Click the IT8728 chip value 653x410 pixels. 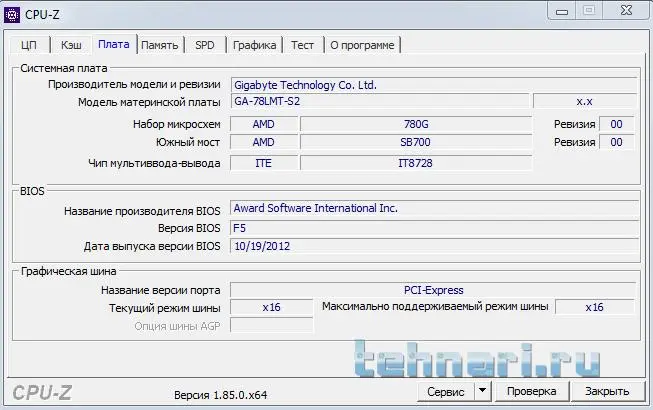point(416,163)
